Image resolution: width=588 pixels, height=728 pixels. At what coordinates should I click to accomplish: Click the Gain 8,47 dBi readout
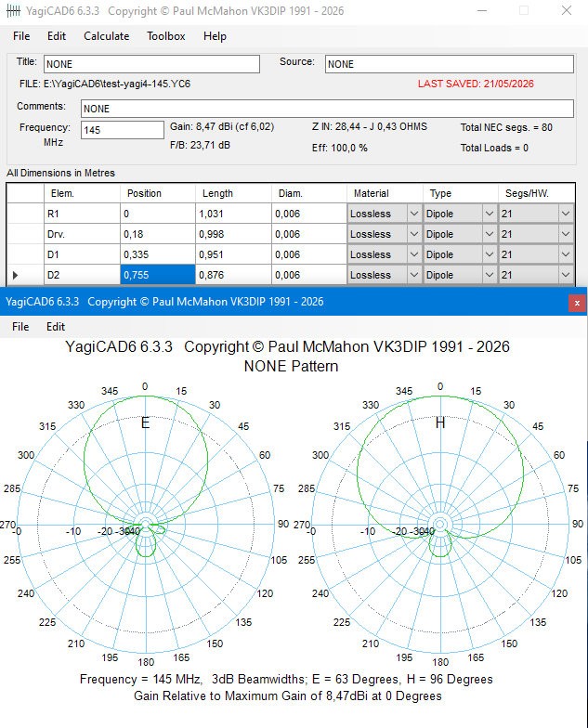click(222, 126)
